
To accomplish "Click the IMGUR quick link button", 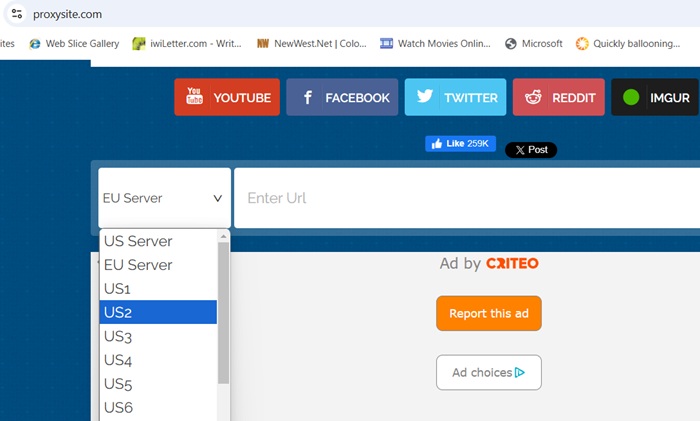I will (x=654, y=97).
